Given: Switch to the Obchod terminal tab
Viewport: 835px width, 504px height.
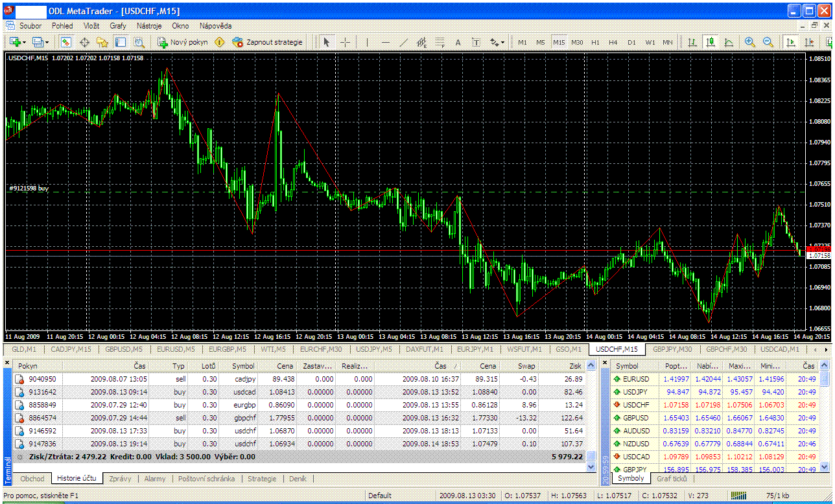Looking at the screenshot, I should pos(32,479).
